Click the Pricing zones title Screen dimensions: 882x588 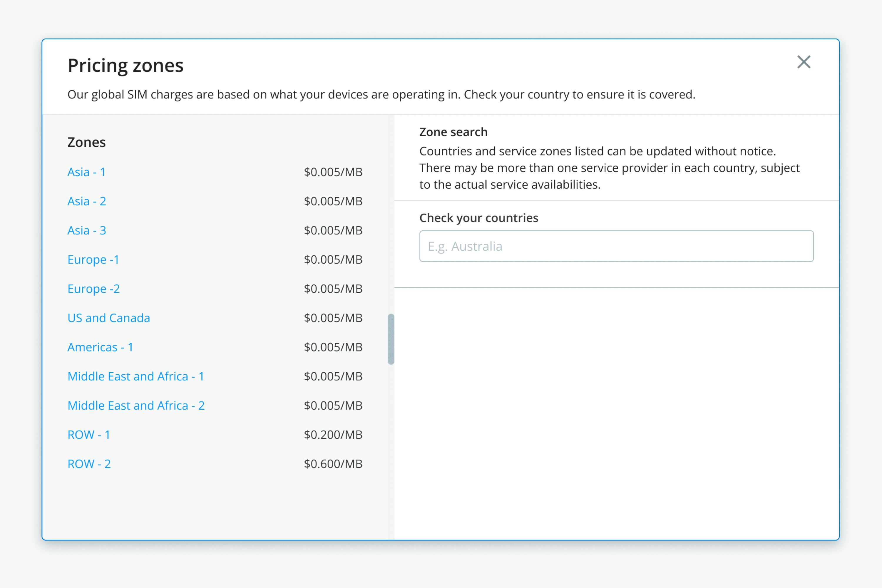click(125, 66)
